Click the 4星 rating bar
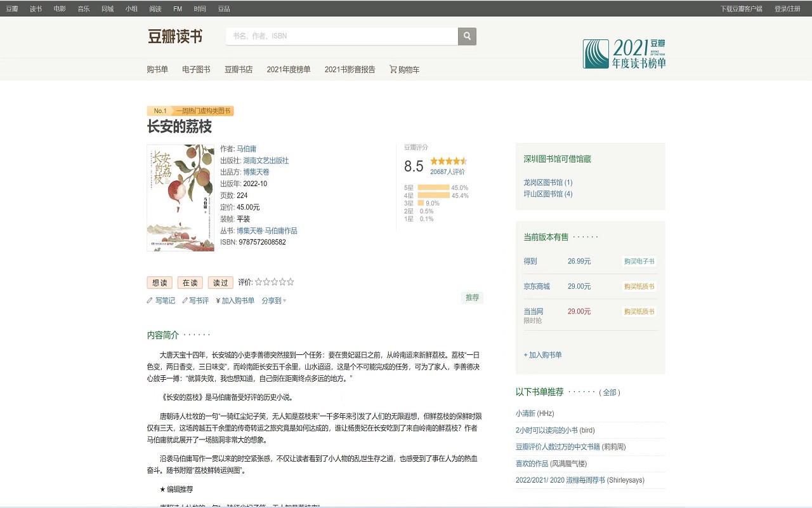812x508 pixels. click(x=433, y=196)
